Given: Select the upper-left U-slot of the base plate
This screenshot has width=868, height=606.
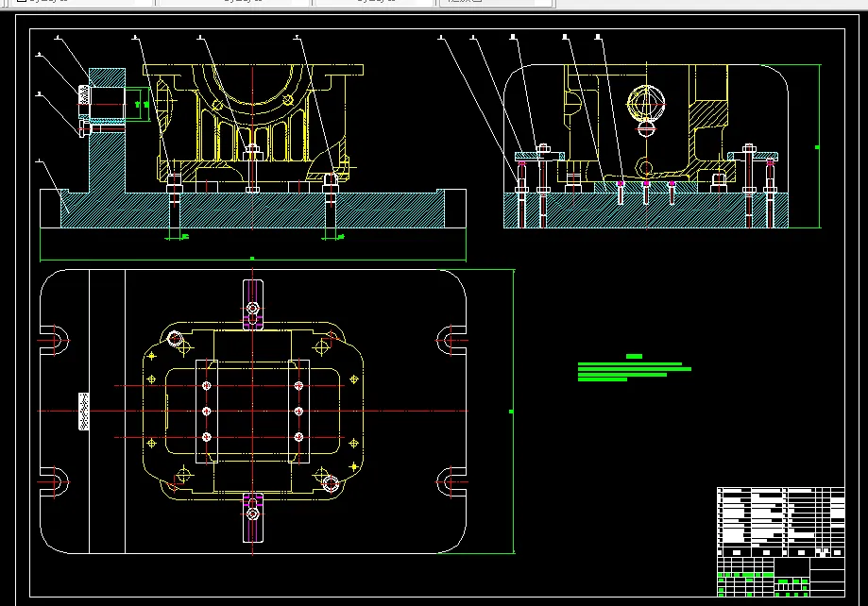Looking at the screenshot, I should click(54, 341).
